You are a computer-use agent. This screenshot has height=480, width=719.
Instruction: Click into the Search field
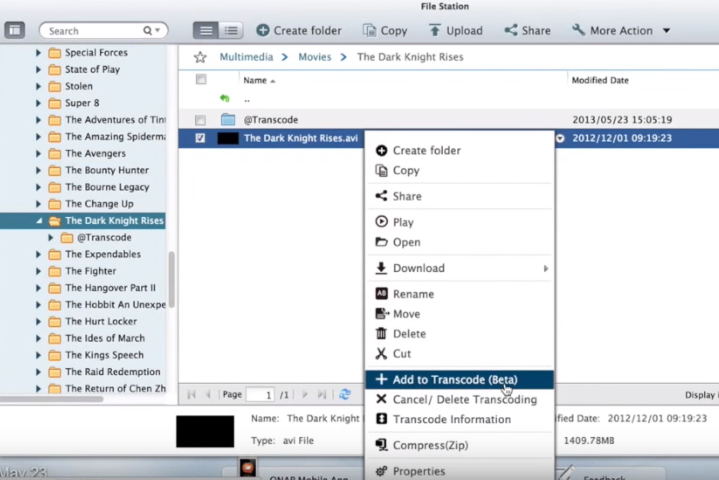(x=93, y=31)
